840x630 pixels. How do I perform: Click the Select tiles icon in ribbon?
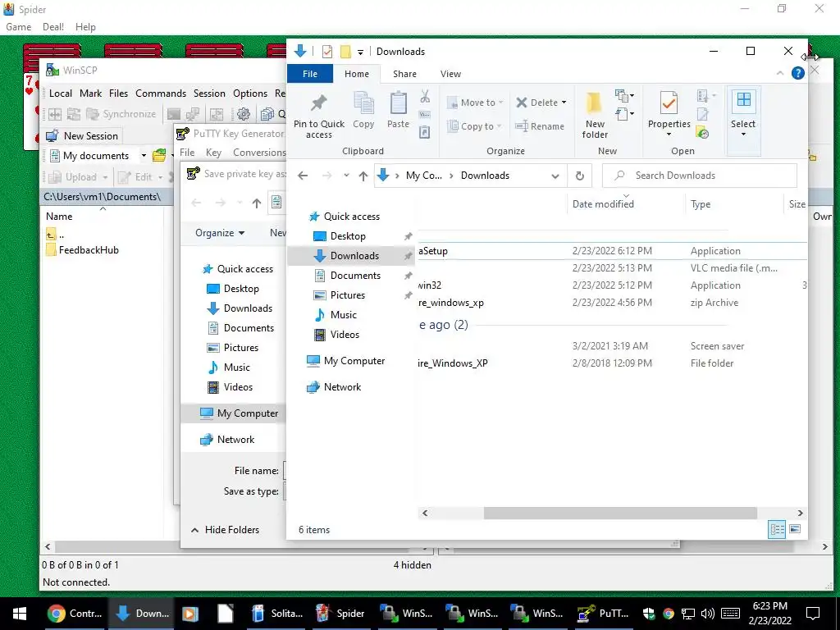(x=743, y=101)
